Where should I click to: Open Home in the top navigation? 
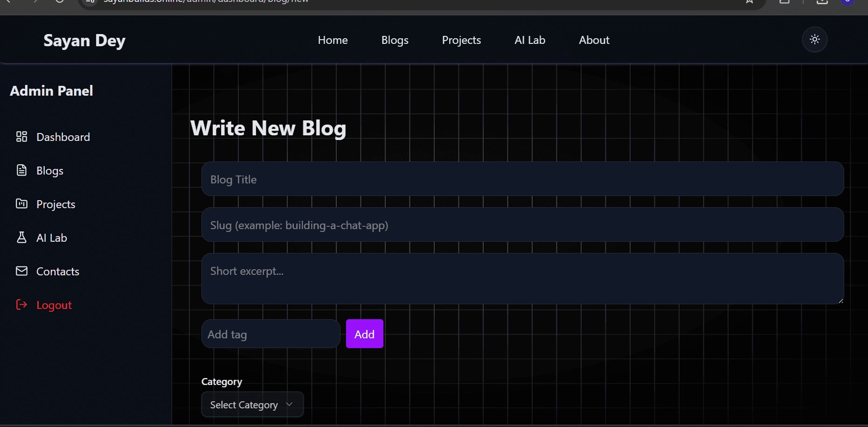[x=333, y=40]
